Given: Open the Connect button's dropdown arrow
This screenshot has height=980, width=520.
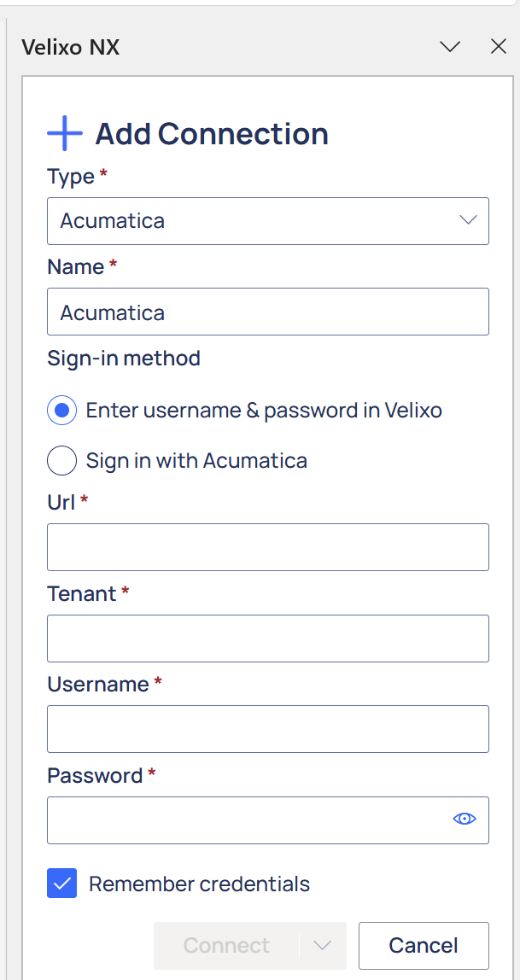Looking at the screenshot, I should coord(322,945).
